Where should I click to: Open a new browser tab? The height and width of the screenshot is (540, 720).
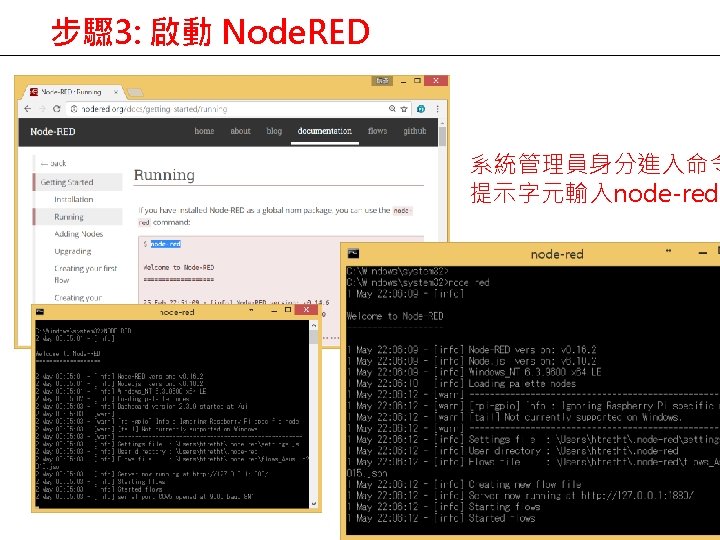click(135, 93)
